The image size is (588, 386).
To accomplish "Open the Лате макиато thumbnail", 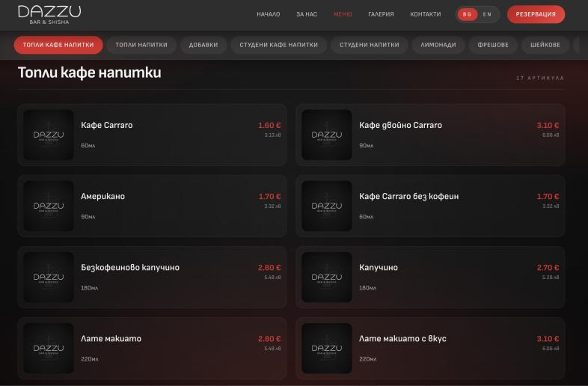I will pyautogui.click(x=49, y=348).
